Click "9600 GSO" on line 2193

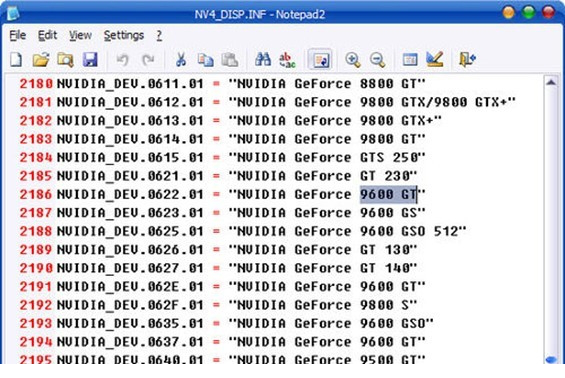point(393,324)
